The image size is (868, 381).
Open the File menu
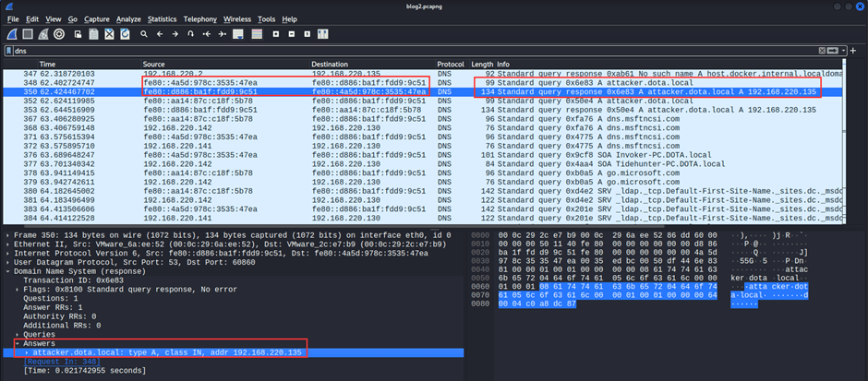click(x=13, y=19)
